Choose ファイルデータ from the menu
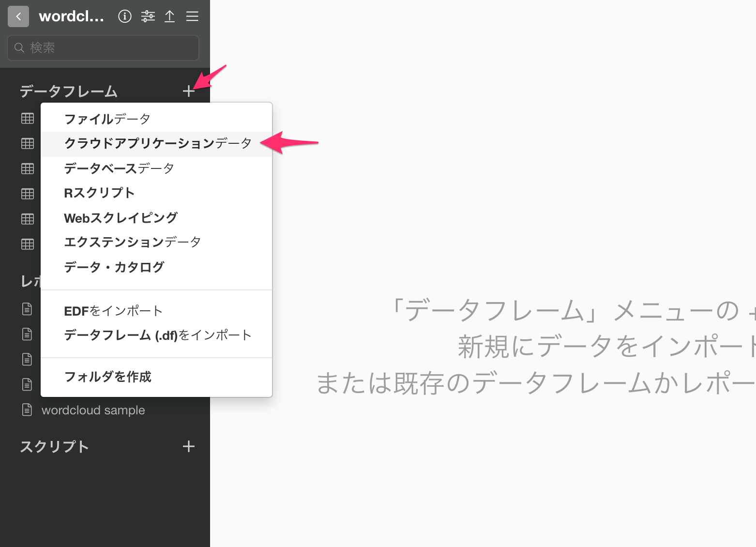Viewport: 756px width, 547px height. click(156, 119)
